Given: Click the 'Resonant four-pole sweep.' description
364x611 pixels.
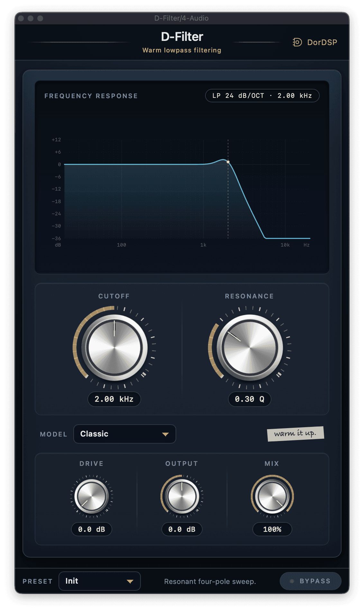Looking at the screenshot, I should click(210, 581).
